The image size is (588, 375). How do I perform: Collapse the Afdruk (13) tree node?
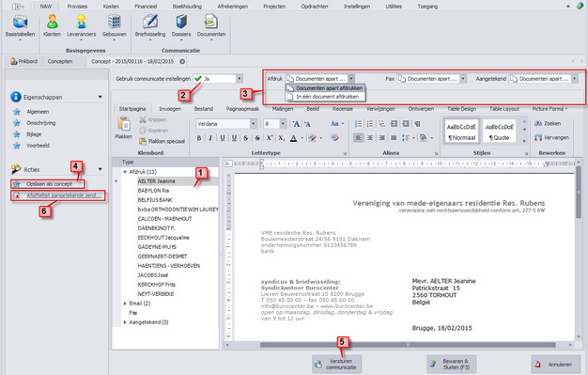(x=125, y=172)
